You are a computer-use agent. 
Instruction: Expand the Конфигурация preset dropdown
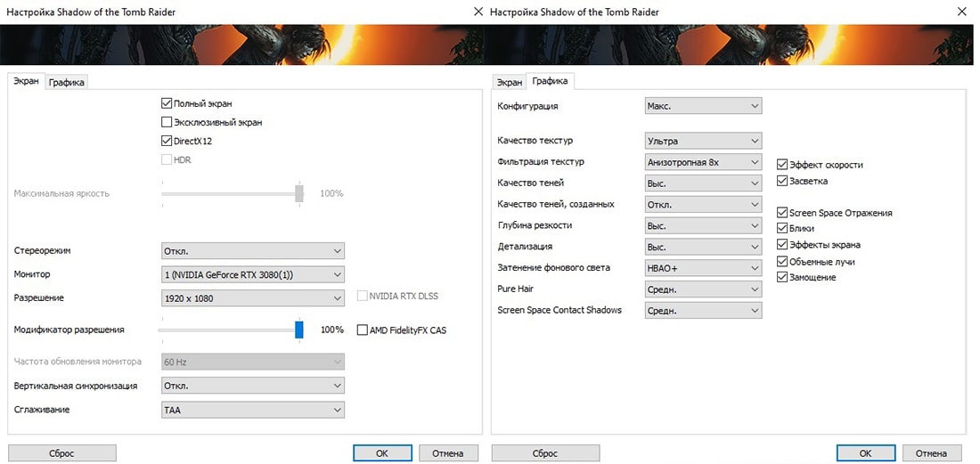point(703,106)
